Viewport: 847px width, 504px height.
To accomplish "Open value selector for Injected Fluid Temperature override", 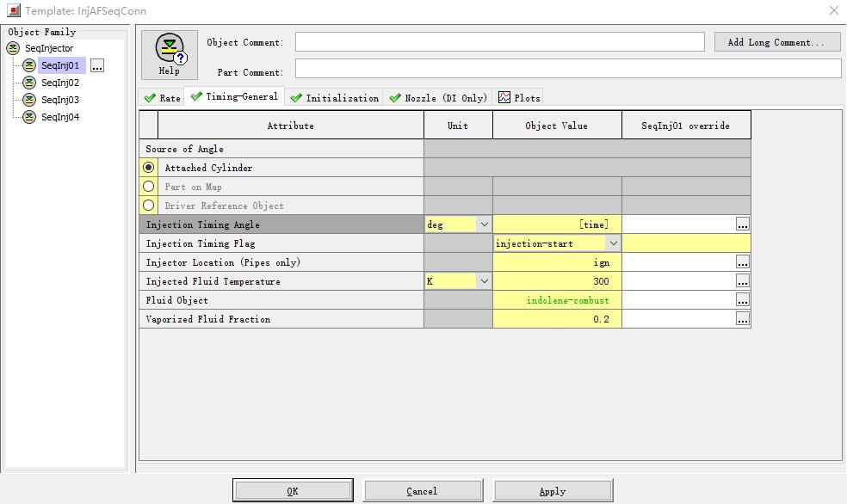I will point(743,281).
